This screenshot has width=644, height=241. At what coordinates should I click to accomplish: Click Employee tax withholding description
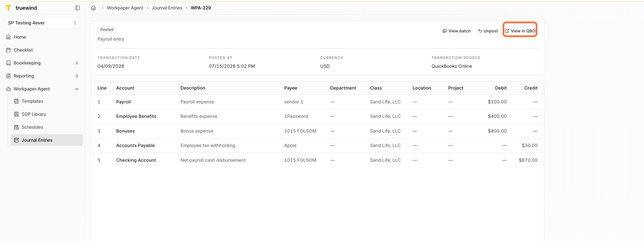coord(208,146)
